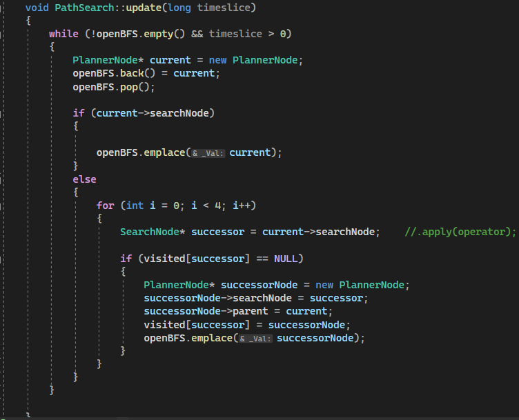The height and width of the screenshot is (420, 519).
Task: Click the 'PathSearch' class name
Action: (x=84, y=8)
